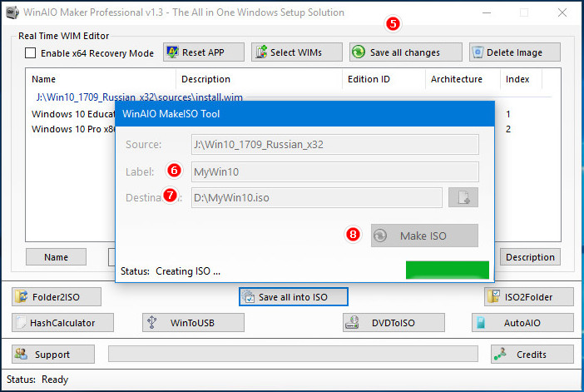Click the green ISO creation progress bar
This screenshot has height=392, width=584.
click(x=448, y=270)
